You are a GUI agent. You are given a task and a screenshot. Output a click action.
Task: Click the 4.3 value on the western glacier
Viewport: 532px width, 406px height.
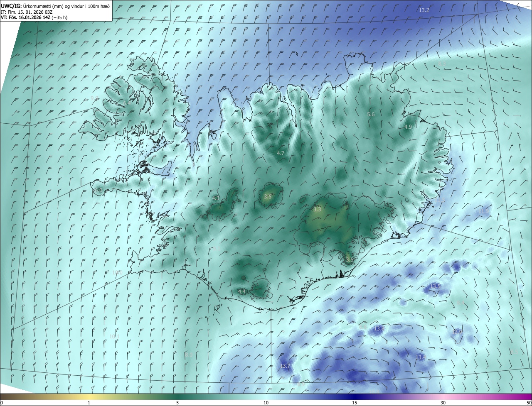(x=215, y=198)
